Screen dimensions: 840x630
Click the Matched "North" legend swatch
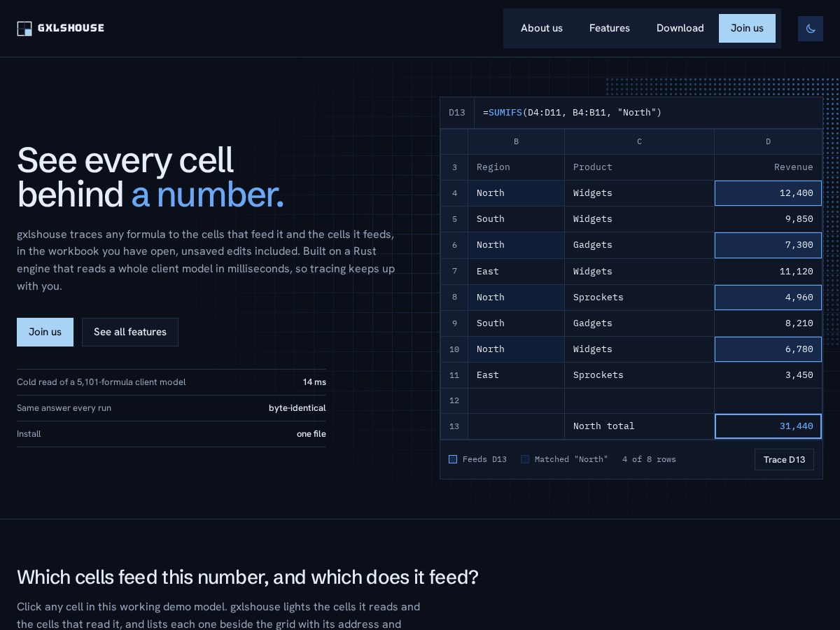(x=525, y=459)
